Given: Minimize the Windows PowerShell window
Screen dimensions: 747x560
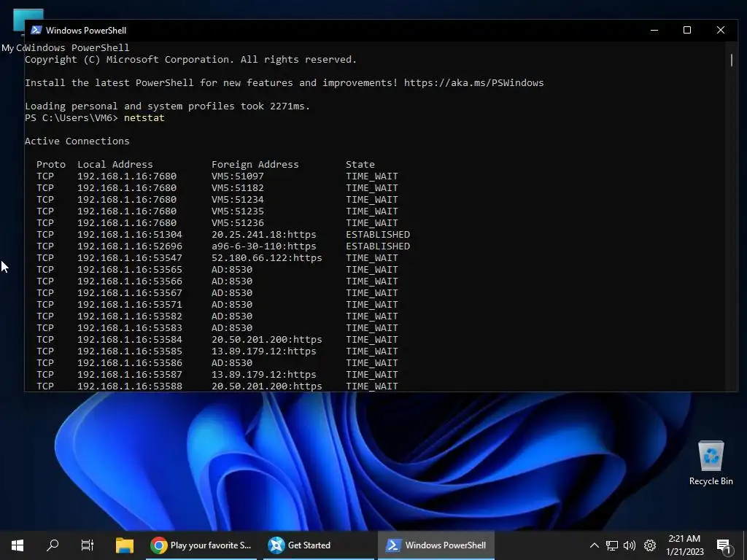Looking at the screenshot, I should pos(654,30).
